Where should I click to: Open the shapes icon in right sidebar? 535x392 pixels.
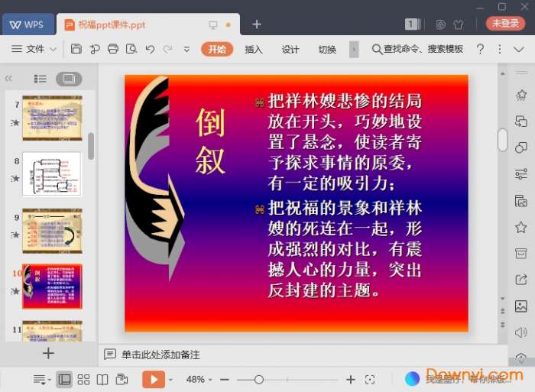[x=521, y=147]
